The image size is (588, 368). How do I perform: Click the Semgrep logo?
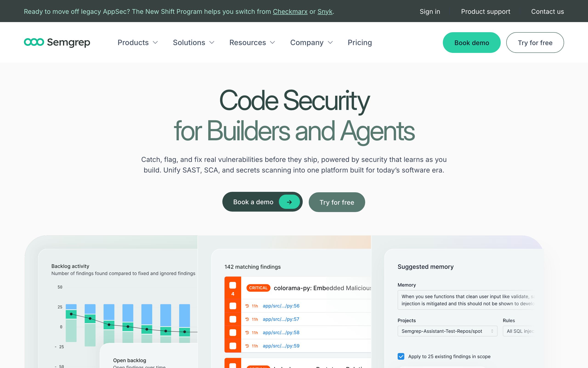pyautogui.click(x=57, y=42)
